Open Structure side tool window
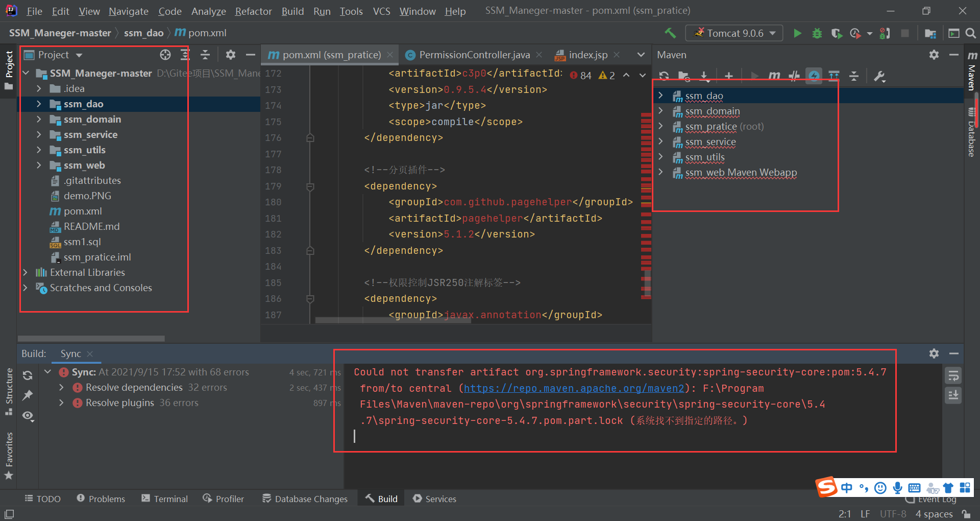 point(9,392)
